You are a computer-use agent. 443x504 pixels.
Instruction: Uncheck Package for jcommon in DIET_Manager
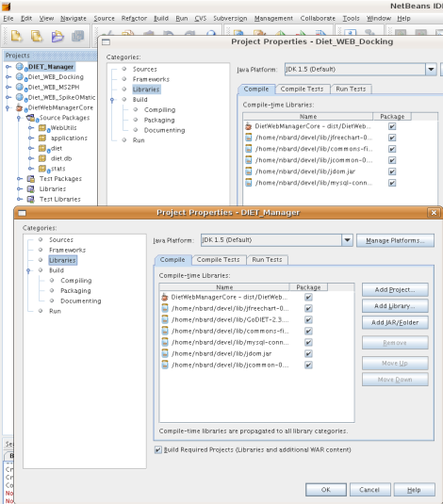point(308,366)
